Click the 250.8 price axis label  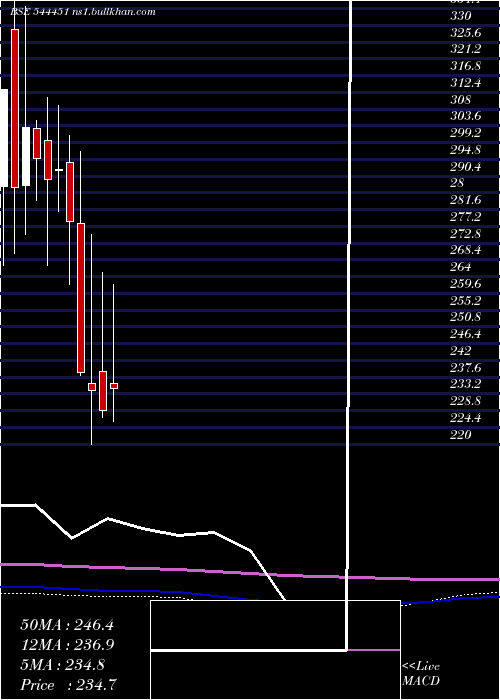click(x=465, y=317)
